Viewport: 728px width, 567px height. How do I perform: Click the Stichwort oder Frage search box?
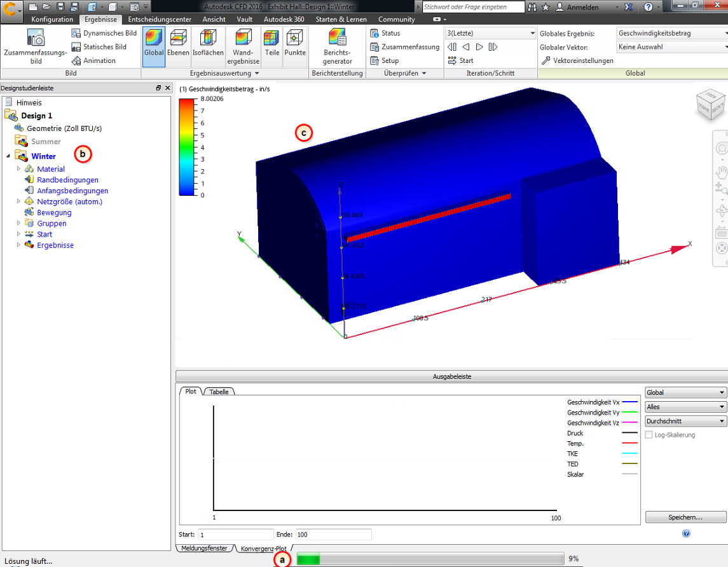(x=473, y=7)
